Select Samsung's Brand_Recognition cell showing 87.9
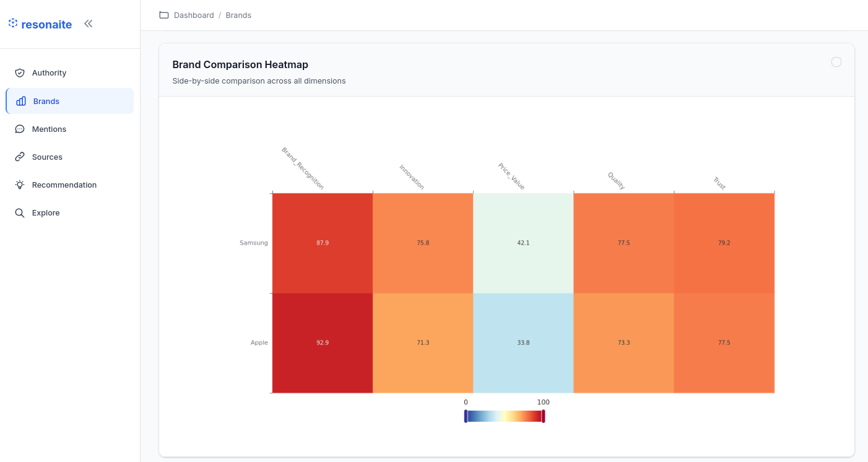868x462 pixels. pos(322,243)
